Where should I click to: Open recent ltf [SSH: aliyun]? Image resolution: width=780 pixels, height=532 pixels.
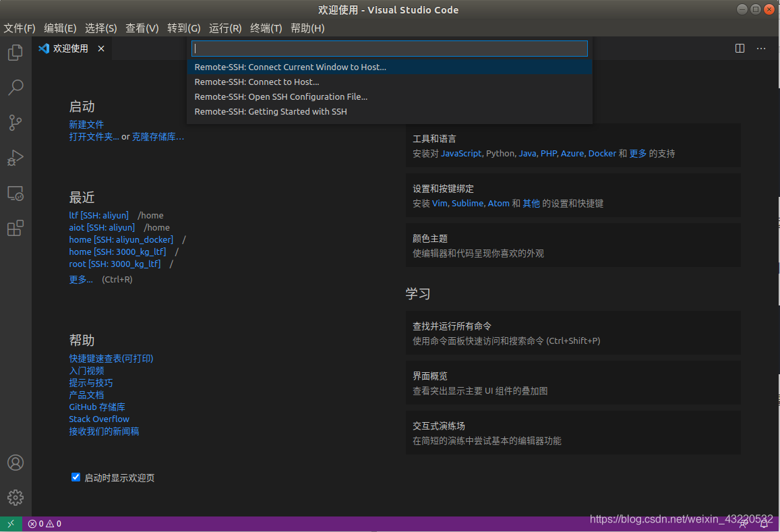coord(98,216)
